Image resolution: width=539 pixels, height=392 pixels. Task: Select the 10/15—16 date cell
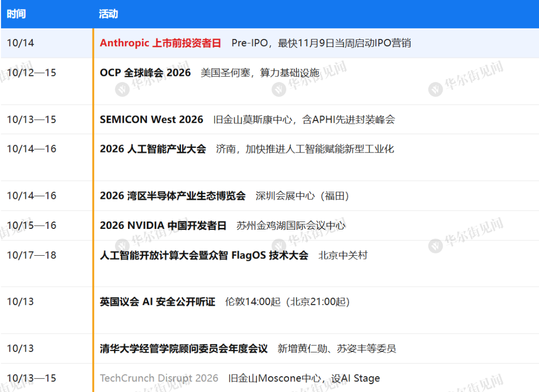(31, 225)
